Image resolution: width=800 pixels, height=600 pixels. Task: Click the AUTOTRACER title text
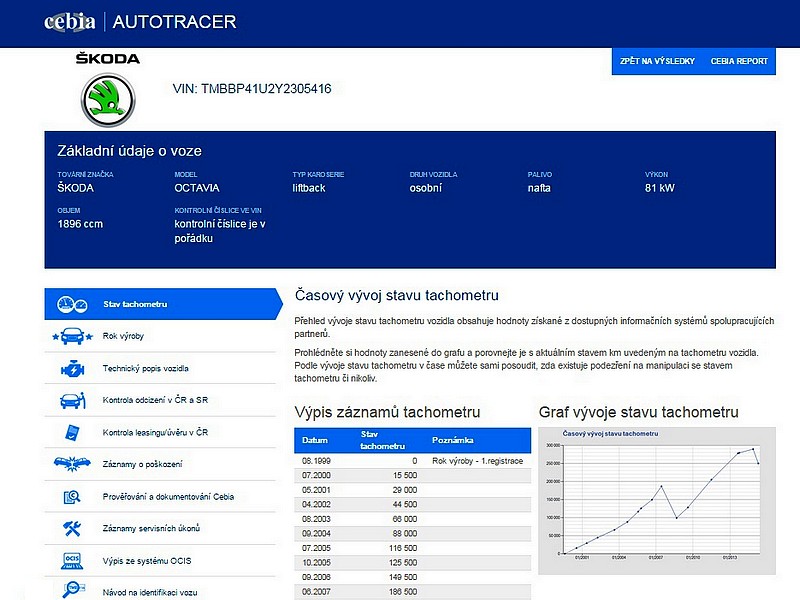click(x=174, y=22)
